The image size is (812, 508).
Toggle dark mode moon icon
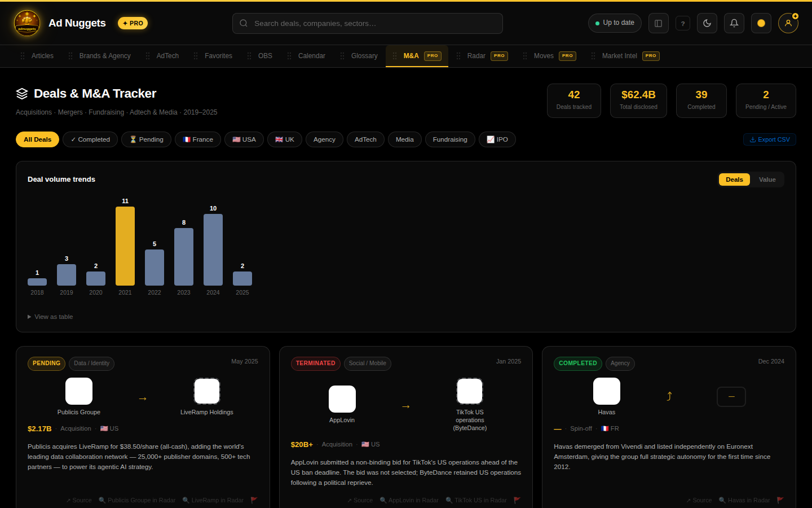point(707,23)
